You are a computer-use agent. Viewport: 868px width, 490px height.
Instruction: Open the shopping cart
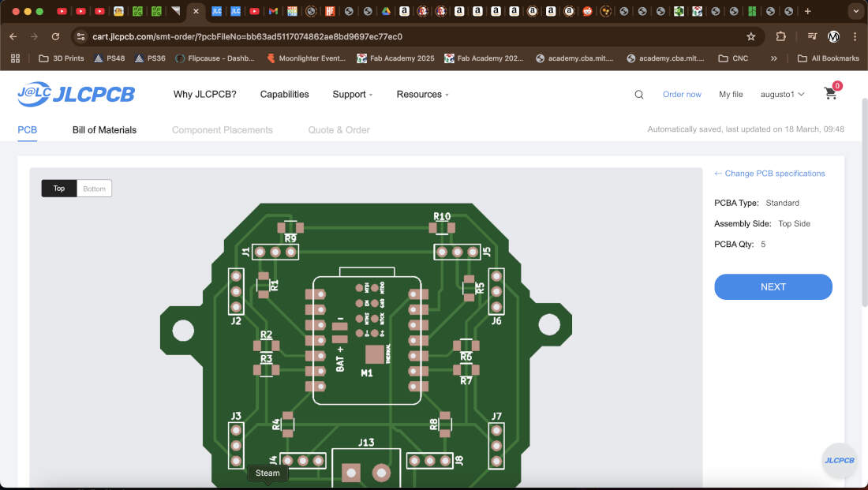[x=831, y=93]
